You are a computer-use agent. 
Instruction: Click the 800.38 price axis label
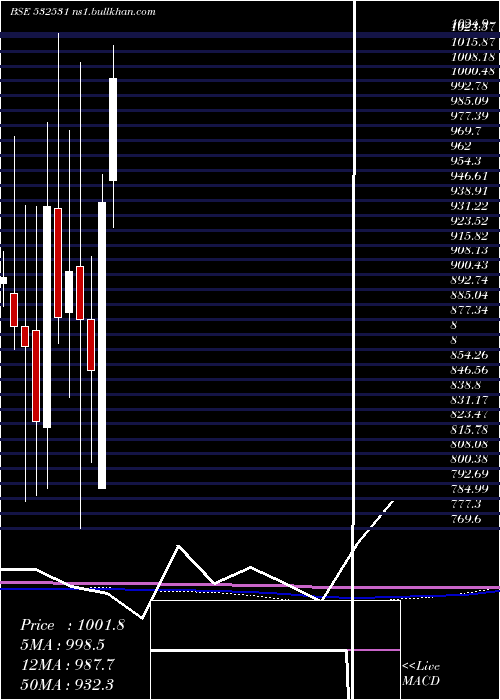[469, 458]
